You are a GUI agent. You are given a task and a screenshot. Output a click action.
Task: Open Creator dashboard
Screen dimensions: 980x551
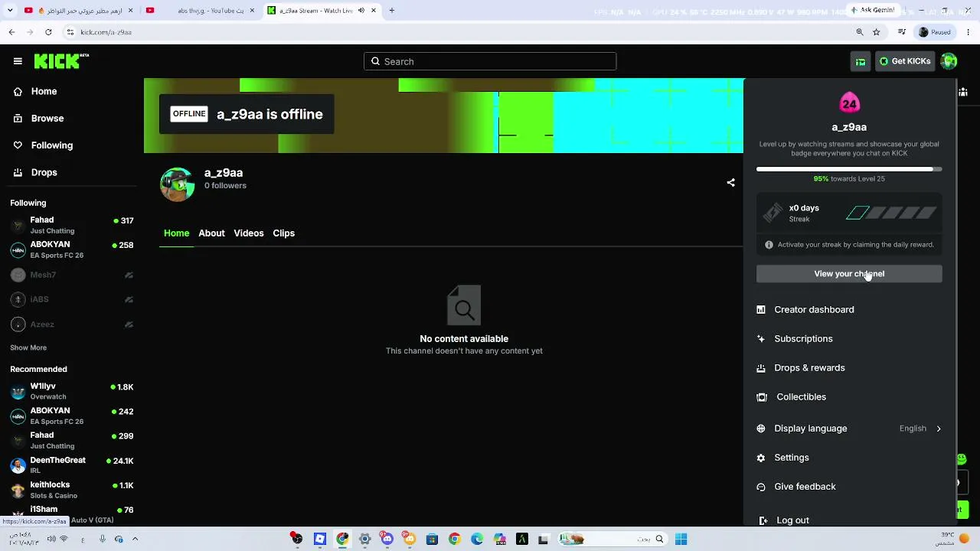pyautogui.click(x=814, y=310)
